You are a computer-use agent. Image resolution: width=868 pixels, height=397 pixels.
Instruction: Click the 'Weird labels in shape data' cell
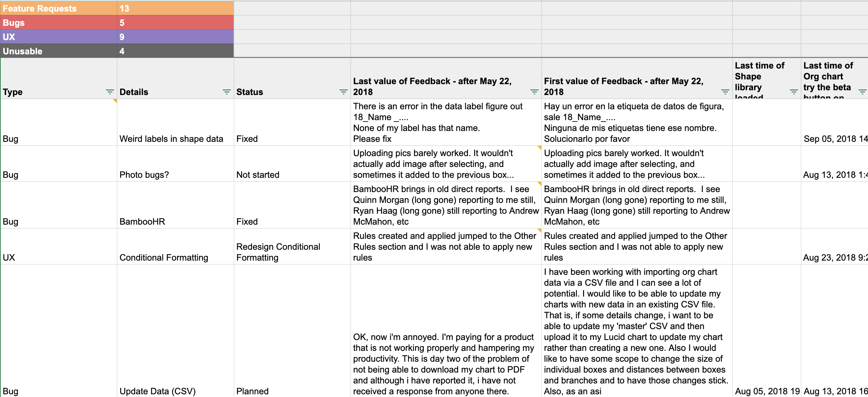[x=171, y=139]
